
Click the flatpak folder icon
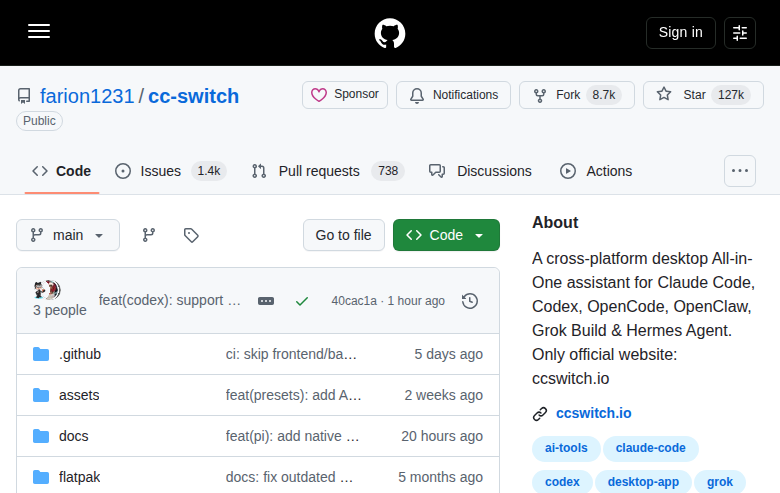[x=41, y=477]
